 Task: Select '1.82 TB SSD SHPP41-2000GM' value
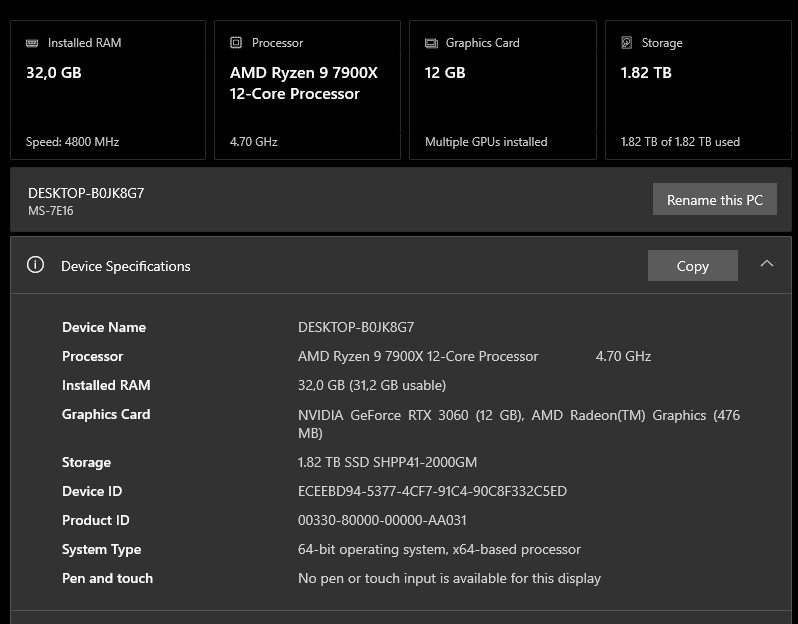pyautogui.click(x=387, y=462)
